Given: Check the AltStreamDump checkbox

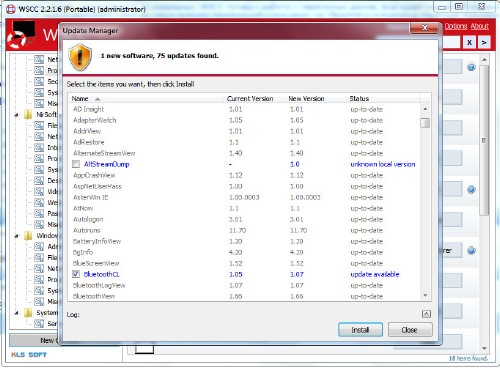Looking at the screenshot, I should 76,164.
